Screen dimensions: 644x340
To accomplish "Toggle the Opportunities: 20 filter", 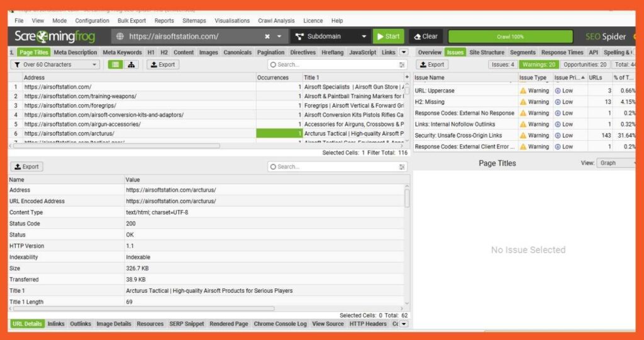I will tap(585, 65).
